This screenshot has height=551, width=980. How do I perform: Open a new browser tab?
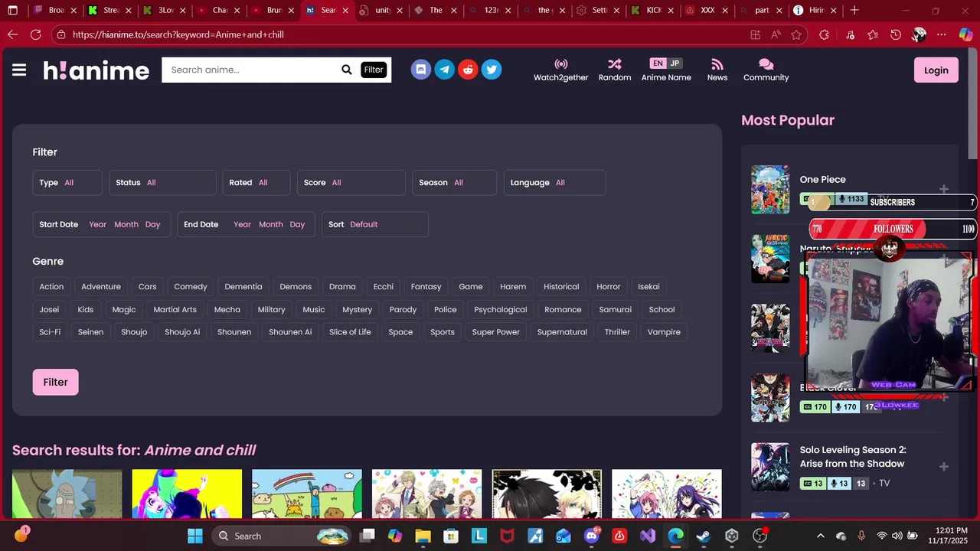click(x=854, y=11)
